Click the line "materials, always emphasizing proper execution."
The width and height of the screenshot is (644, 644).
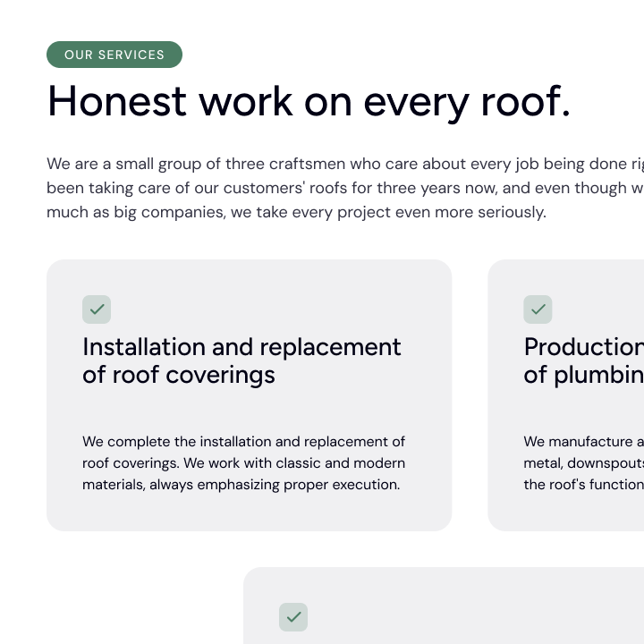241,485
